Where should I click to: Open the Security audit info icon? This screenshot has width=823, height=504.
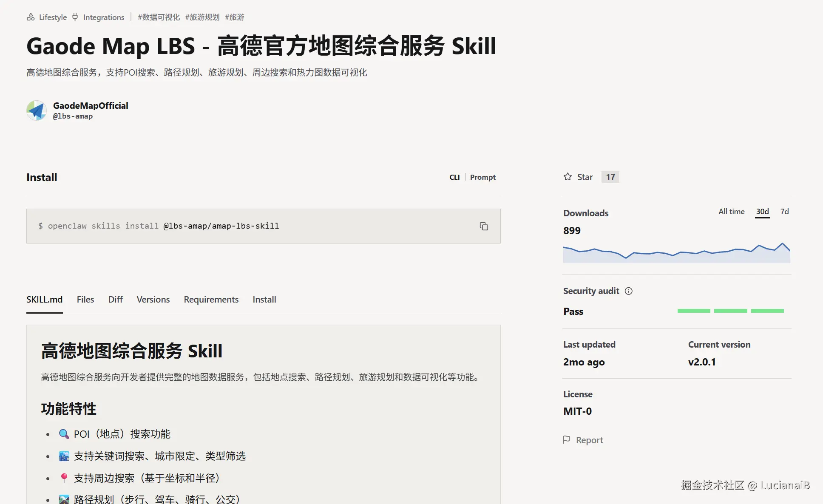[x=629, y=291]
